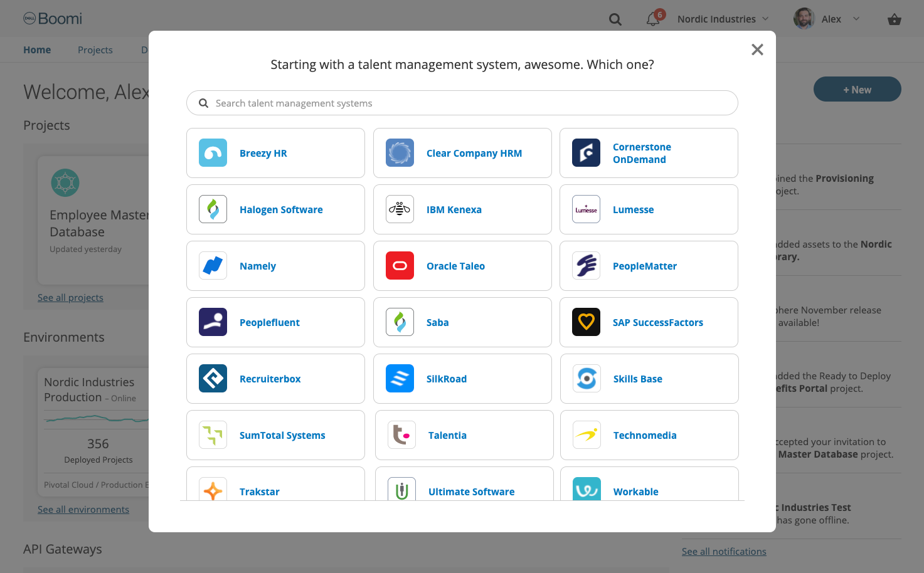
Task: Click the SAP SuccessFactors heart icon
Action: click(586, 322)
